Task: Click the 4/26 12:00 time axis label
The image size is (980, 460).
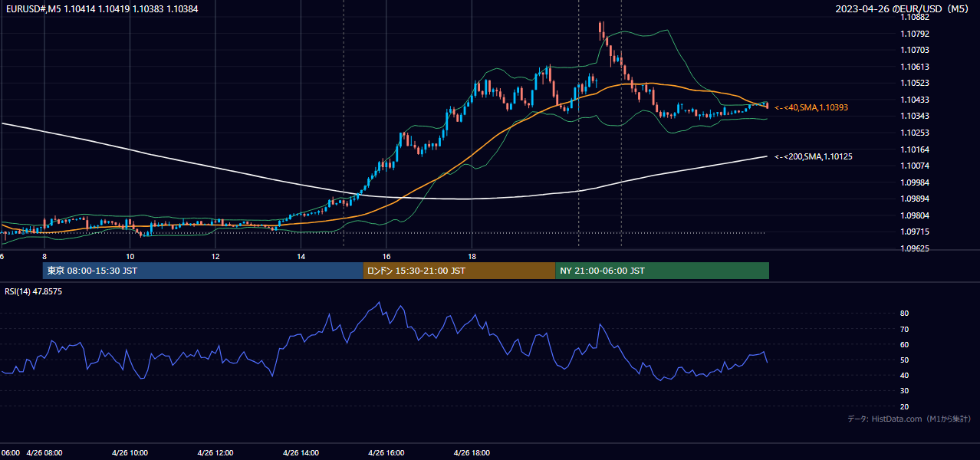Action: pyautogui.click(x=215, y=452)
